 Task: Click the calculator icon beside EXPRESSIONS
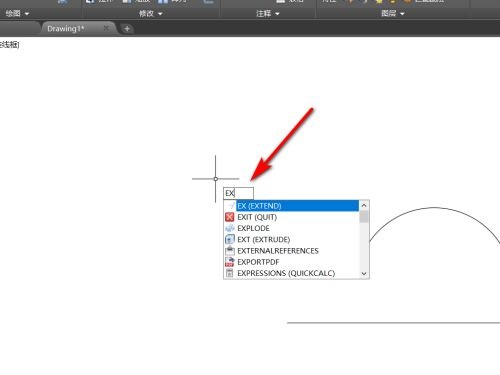click(x=230, y=273)
